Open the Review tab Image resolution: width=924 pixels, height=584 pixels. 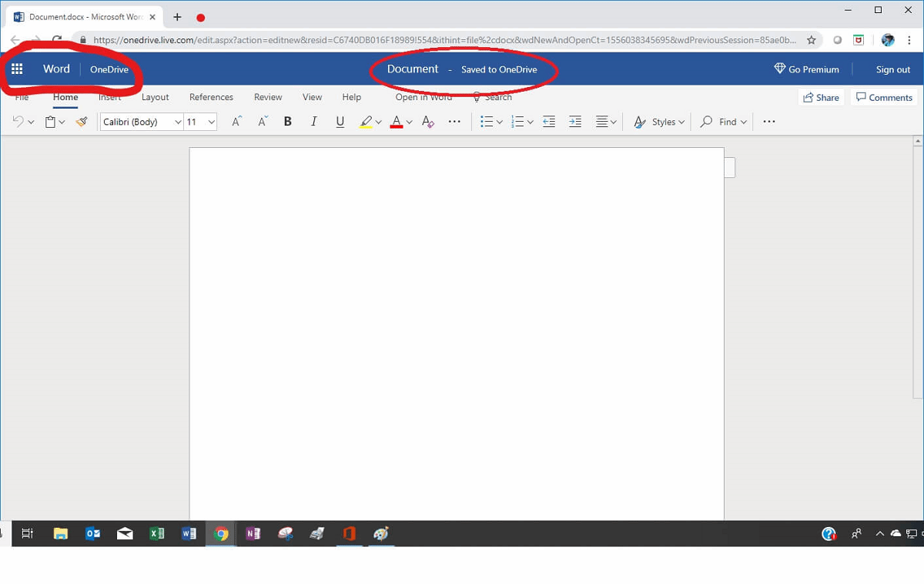coord(267,97)
